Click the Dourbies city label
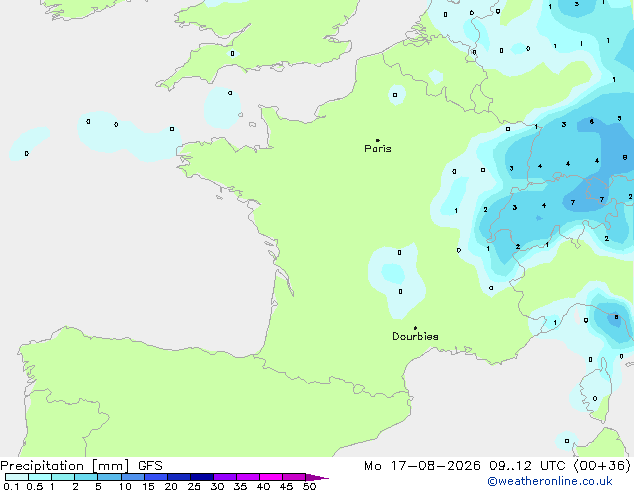This screenshot has height=490, width=634. pos(415,336)
